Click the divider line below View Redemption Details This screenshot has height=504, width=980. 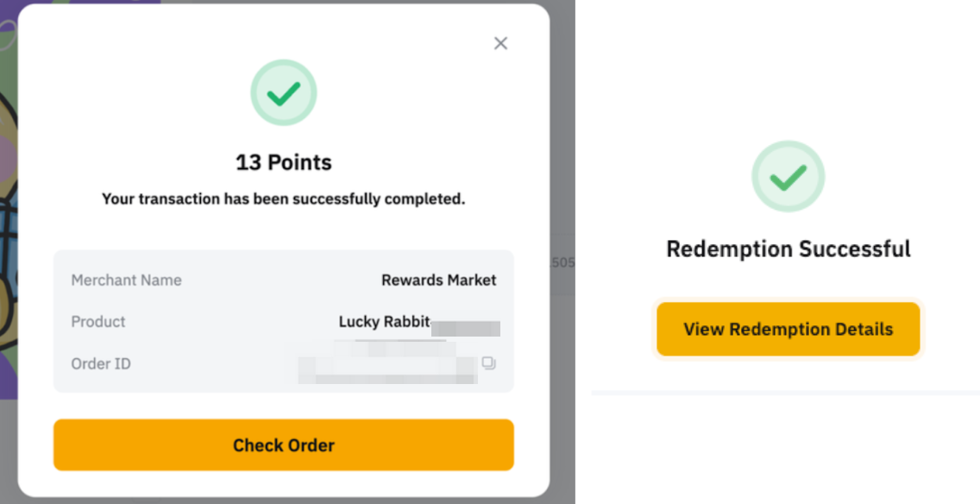785,393
